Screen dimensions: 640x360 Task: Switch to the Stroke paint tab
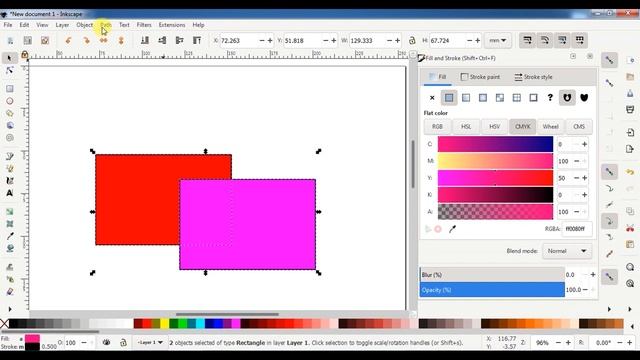pos(480,77)
